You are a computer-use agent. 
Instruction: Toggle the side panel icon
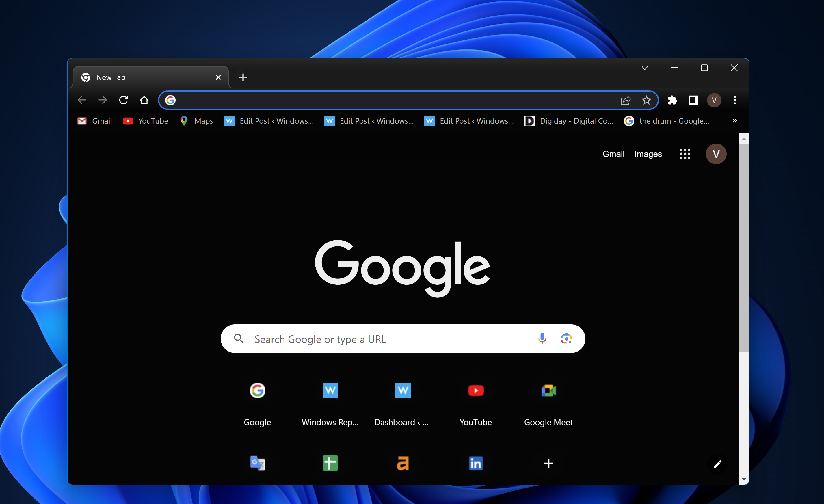[693, 100]
